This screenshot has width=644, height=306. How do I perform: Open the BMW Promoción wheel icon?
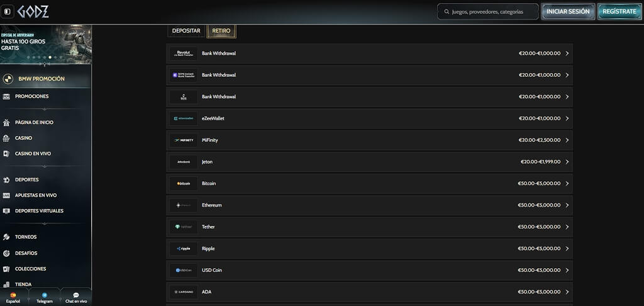click(8, 79)
